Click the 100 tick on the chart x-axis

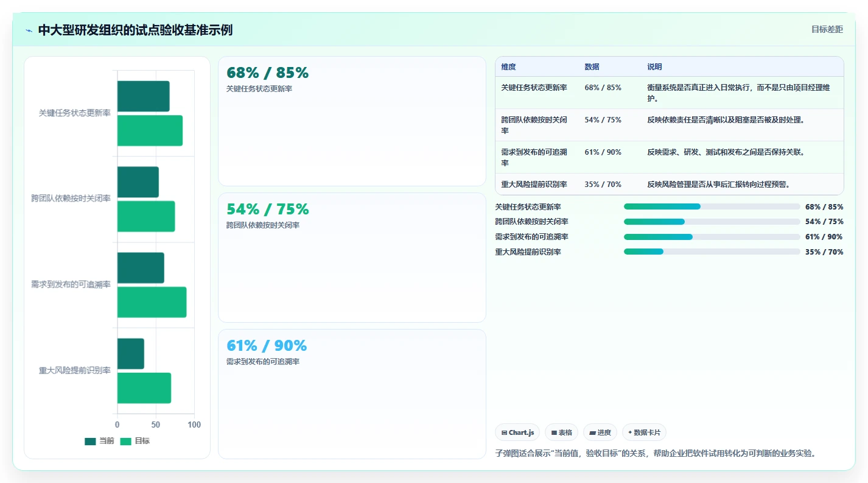tap(194, 425)
